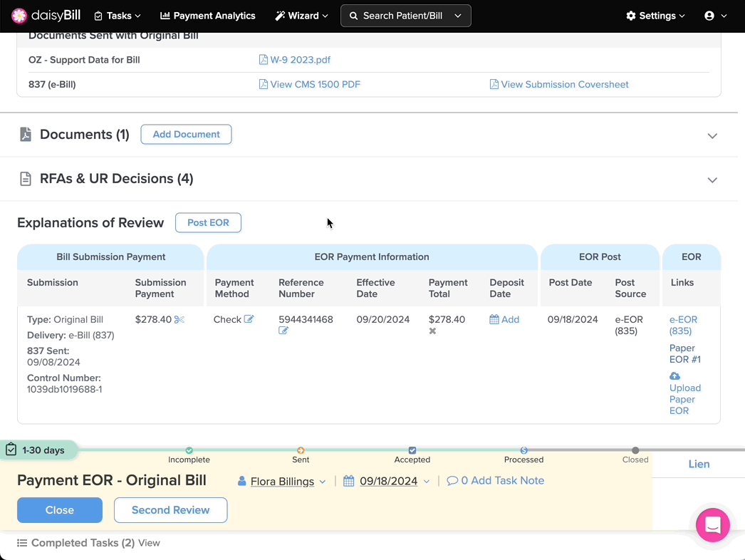Image resolution: width=745 pixels, height=560 pixels.
Task: Click the daisyBill logo
Action: 48,16
